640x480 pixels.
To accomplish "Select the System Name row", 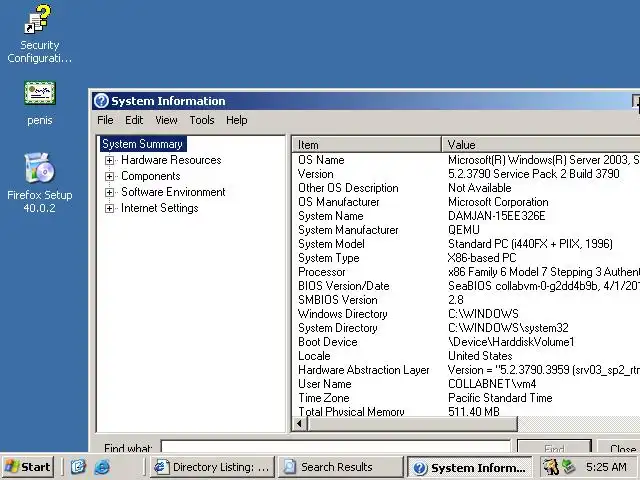I will coord(466,216).
